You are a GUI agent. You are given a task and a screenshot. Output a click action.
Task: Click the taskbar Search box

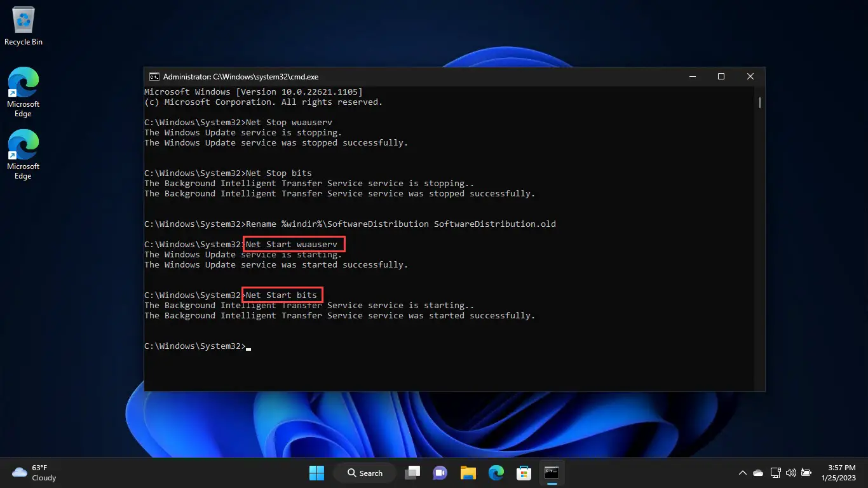pyautogui.click(x=365, y=473)
